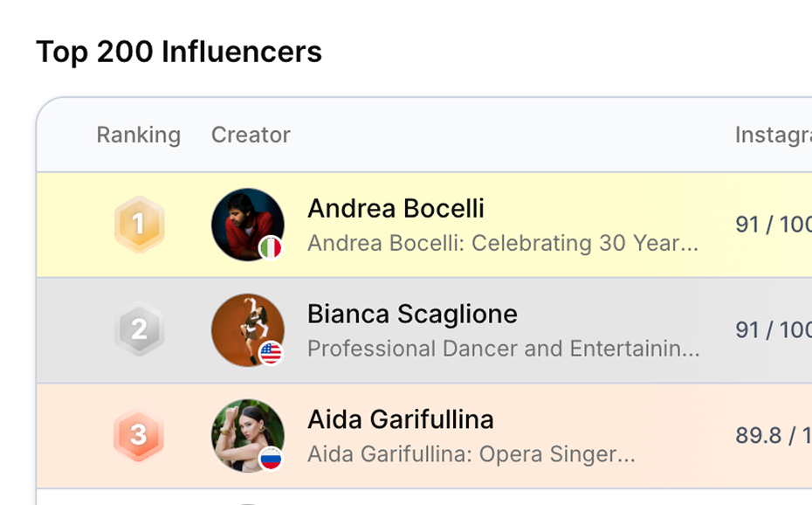The width and height of the screenshot is (812, 505).
Task: Click the gold rank 1 badge
Action: pos(139,225)
